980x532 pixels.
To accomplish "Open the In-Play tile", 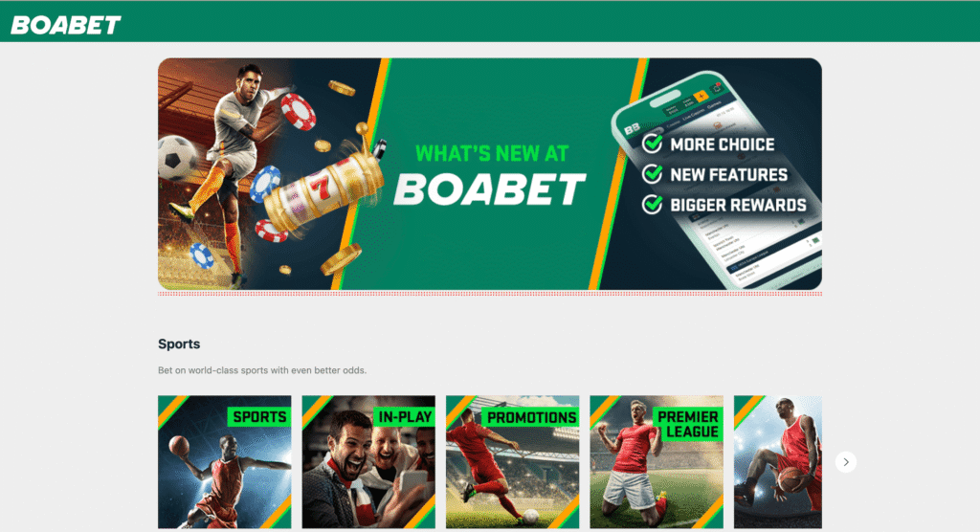I will (x=368, y=462).
